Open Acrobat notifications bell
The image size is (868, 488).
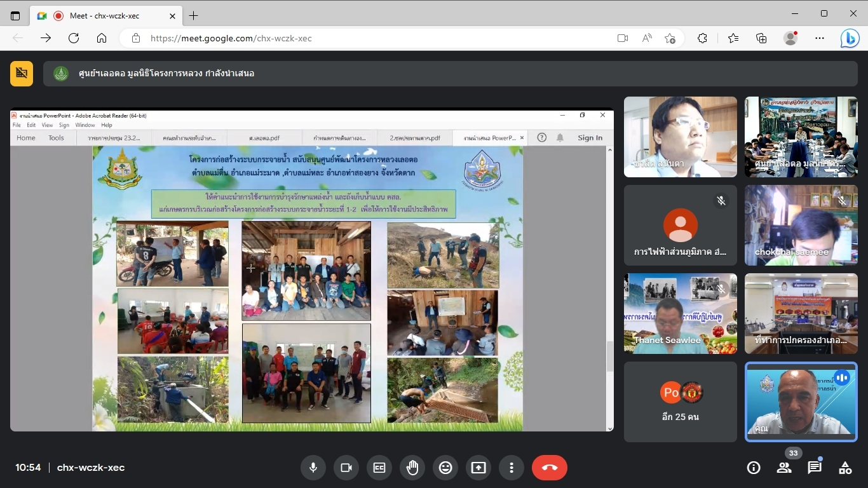click(x=560, y=138)
